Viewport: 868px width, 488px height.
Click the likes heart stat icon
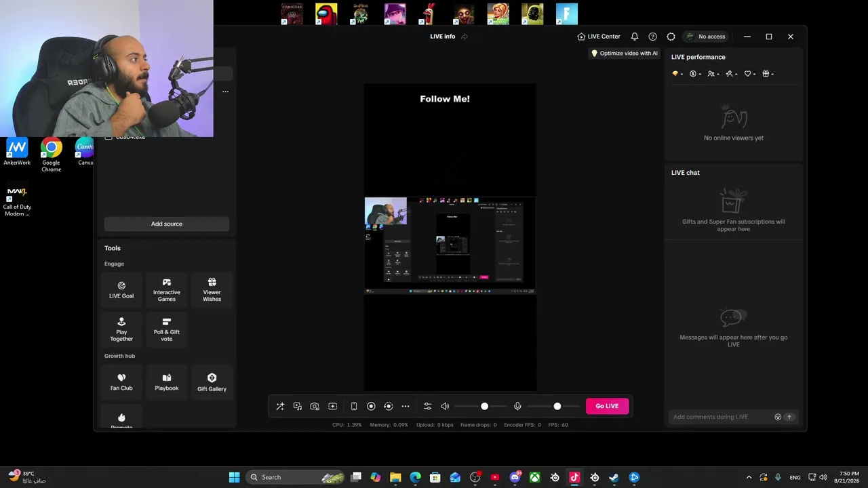pos(749,74)
